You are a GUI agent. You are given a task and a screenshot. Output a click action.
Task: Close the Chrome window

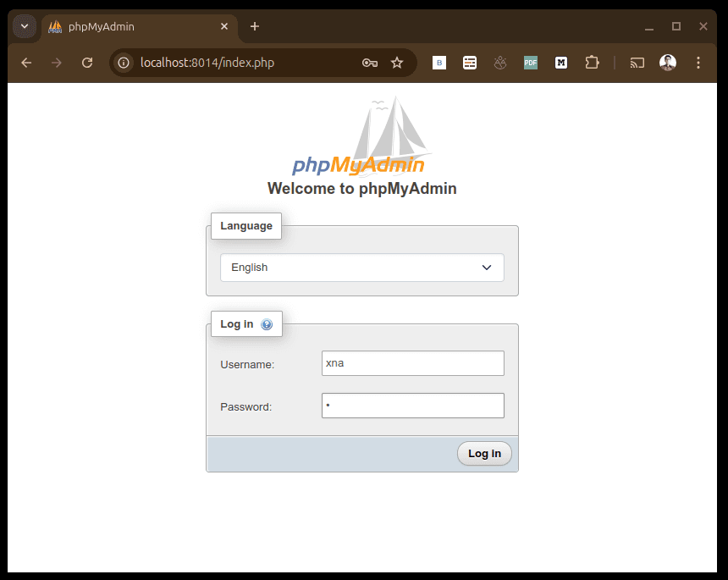pos(703,26)
